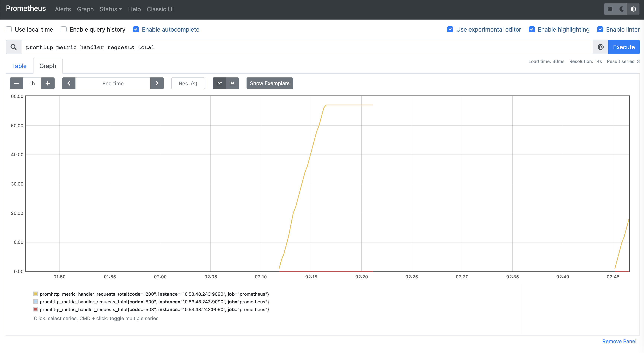Click the code="503" series legend label
Screen dimensions: 644x353
click(154, 310)
